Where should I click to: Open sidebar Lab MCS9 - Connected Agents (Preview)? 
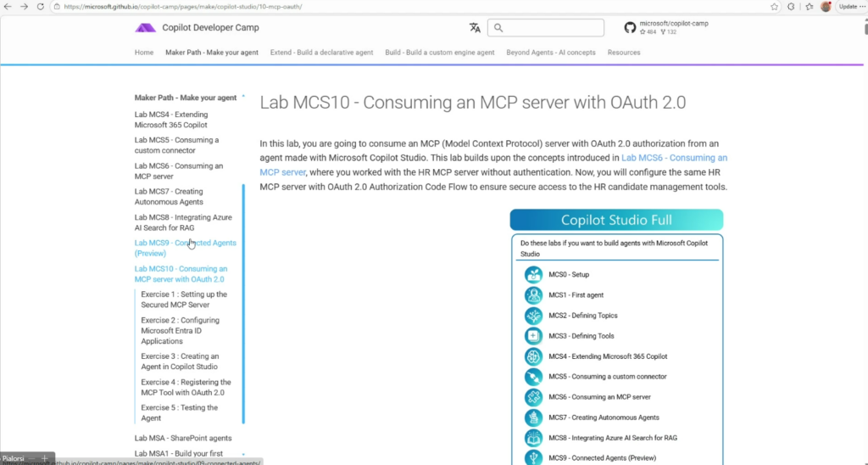coord(186,249)
